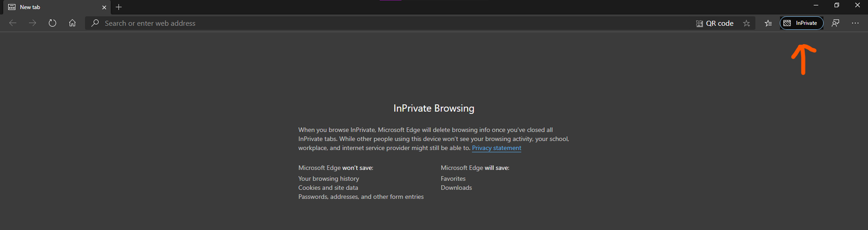
Task: Open the Privacy statement link
Action: [496, 148]
